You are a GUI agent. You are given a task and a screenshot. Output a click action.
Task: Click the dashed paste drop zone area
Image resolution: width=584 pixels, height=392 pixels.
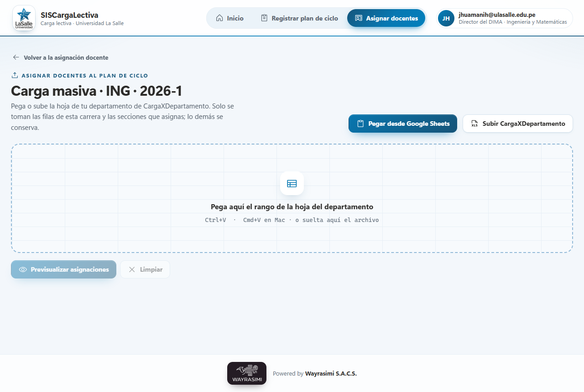tap(292, 198)
